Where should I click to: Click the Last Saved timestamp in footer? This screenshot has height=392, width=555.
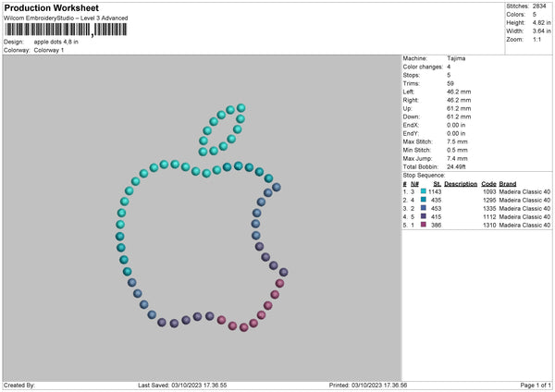(x=182, y=386)
